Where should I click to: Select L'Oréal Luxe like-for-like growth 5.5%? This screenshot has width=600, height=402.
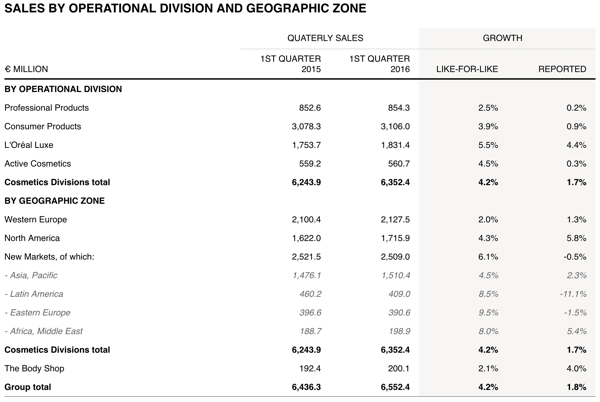(488, 145)
